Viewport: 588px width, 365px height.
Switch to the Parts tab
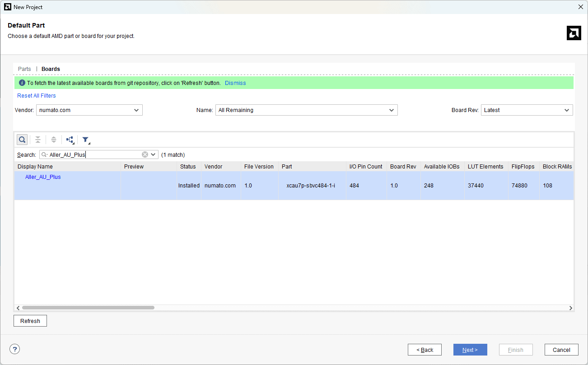[x=24, y=69]
